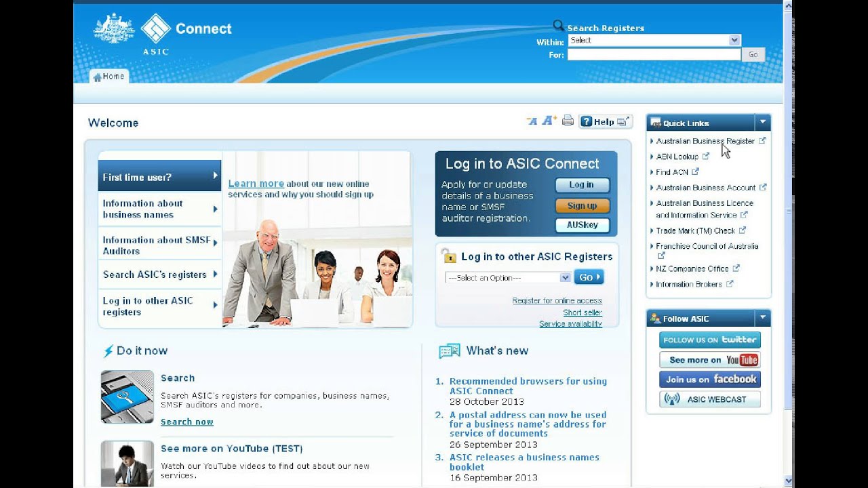Open the Help button

605,122
